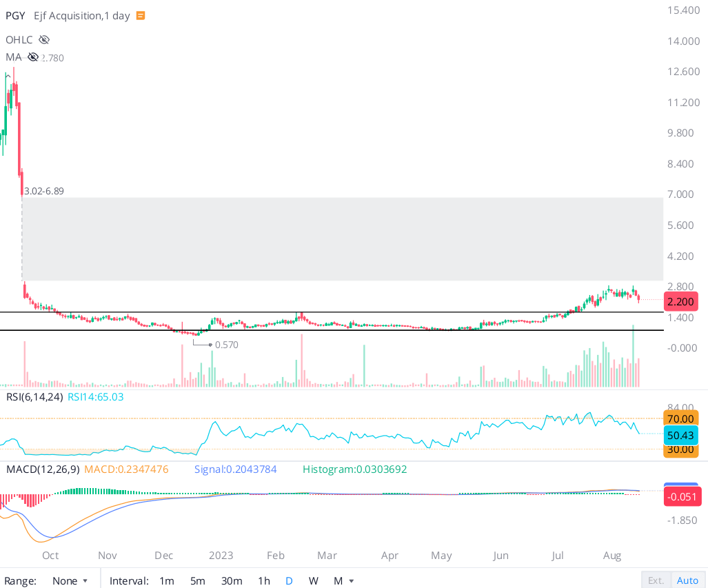This screenshot has height=588, width=708.
Task: Show the MA overlay via its eye icon
Action: click(32, 57)
